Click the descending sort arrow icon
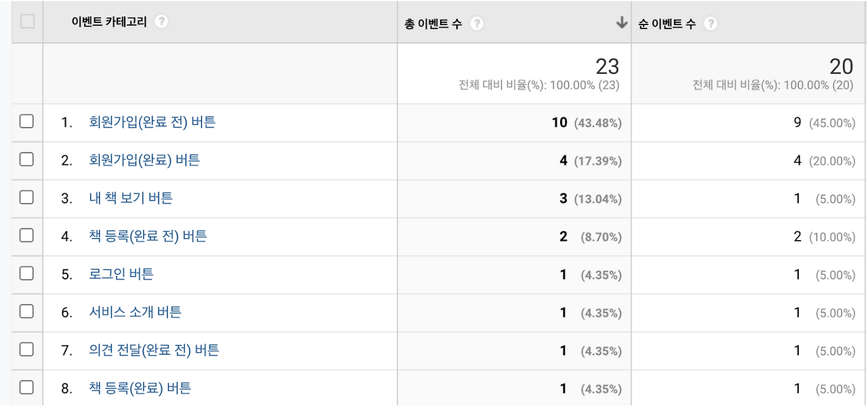The image size is (868, 411). 622,23
